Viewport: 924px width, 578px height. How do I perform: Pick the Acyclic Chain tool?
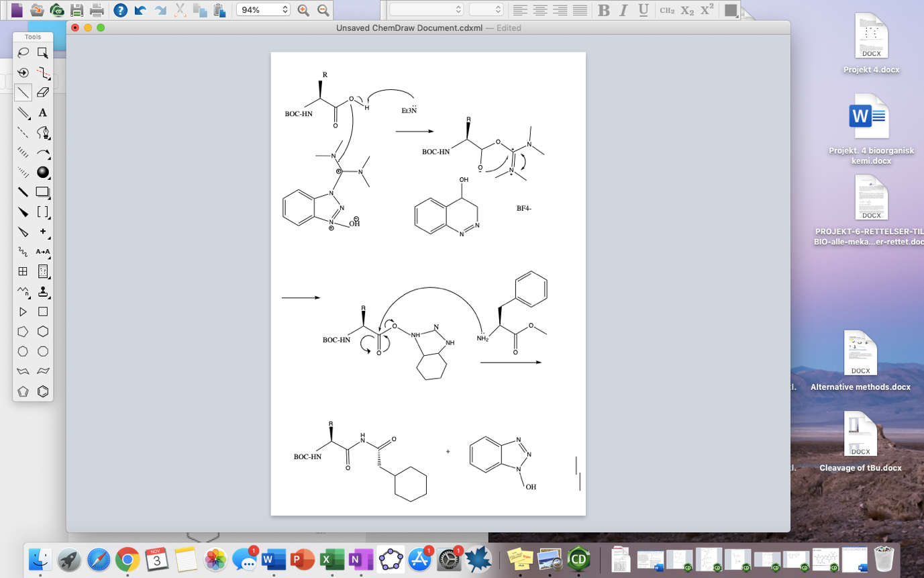tap(23, 291)
